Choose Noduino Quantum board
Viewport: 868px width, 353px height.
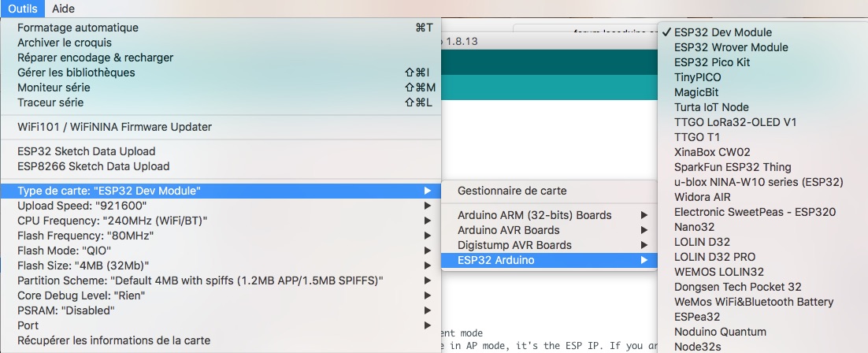[x=762, y=332]
